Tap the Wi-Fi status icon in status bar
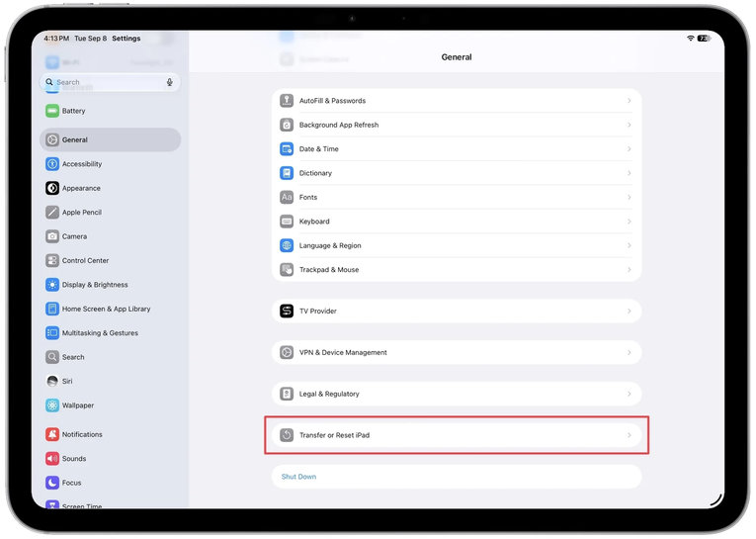The image size is (756, 539). tap(691, 39)
